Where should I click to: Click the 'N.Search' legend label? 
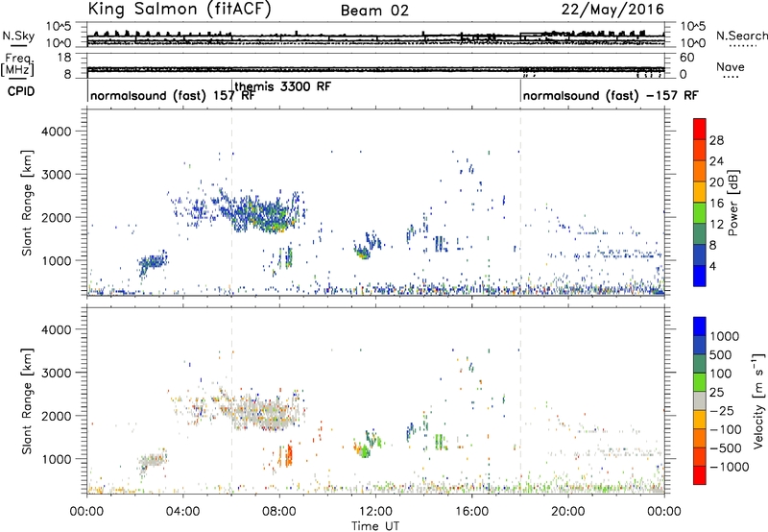click(x=741, y=36)
